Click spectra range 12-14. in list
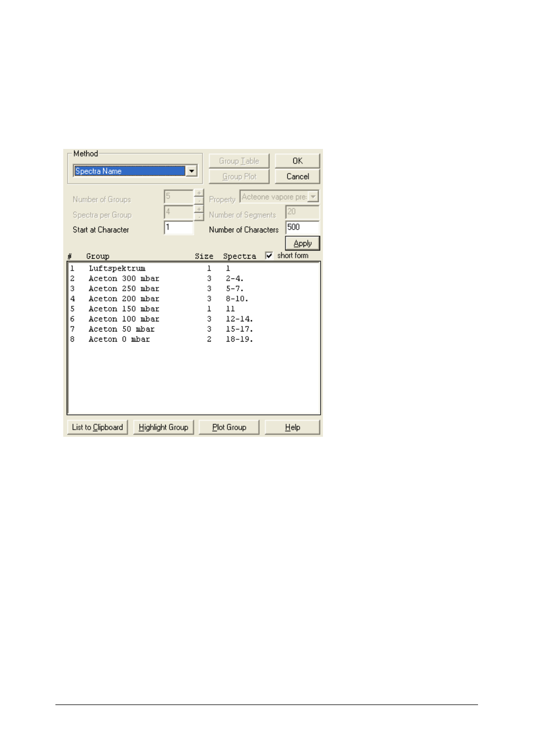Screen dimensions: 534x756 [240, 319]
